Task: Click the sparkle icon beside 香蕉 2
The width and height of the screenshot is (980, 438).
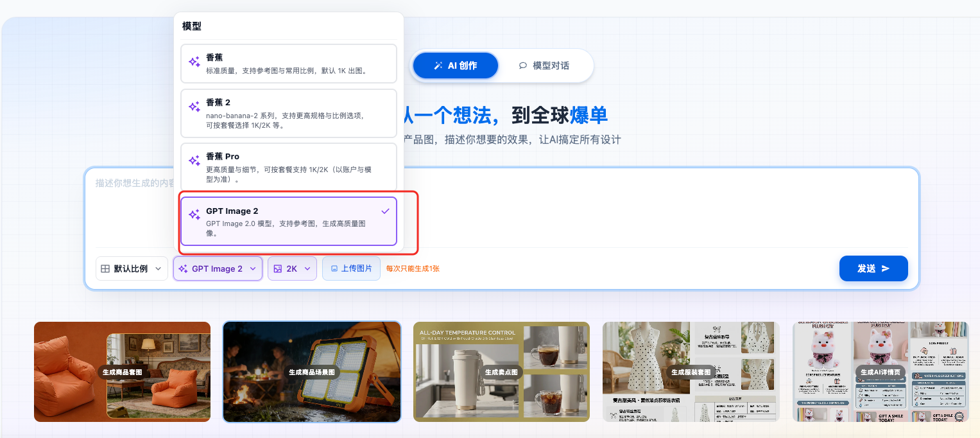Action: click(x=193, y=104)
